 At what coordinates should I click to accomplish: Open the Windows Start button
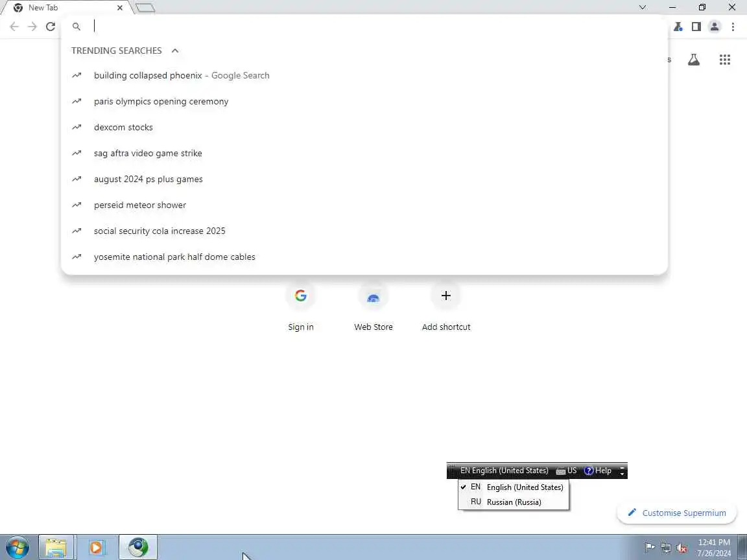click(x=17, y=547)
